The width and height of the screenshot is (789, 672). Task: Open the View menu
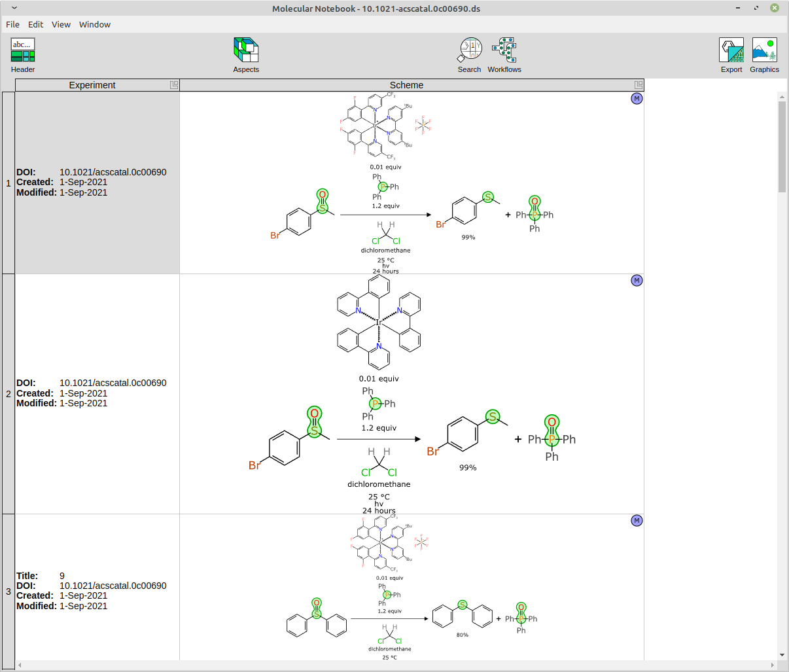pyautogui.click(x=61, y=24)
